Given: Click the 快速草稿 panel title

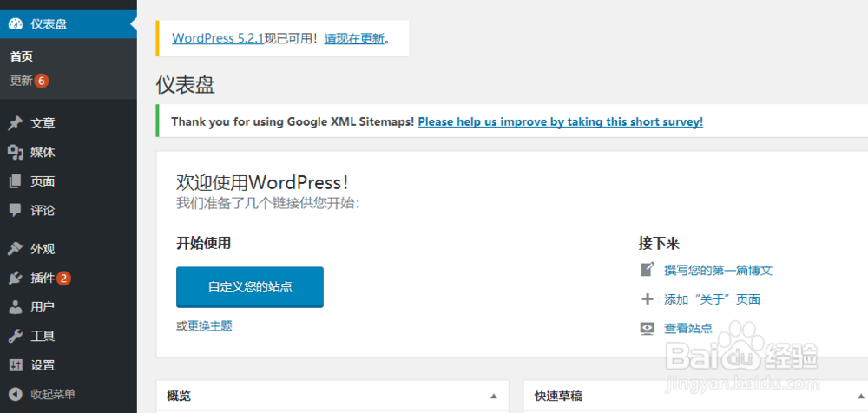Looking at the screenshot, I should click(x=558, y=396).
